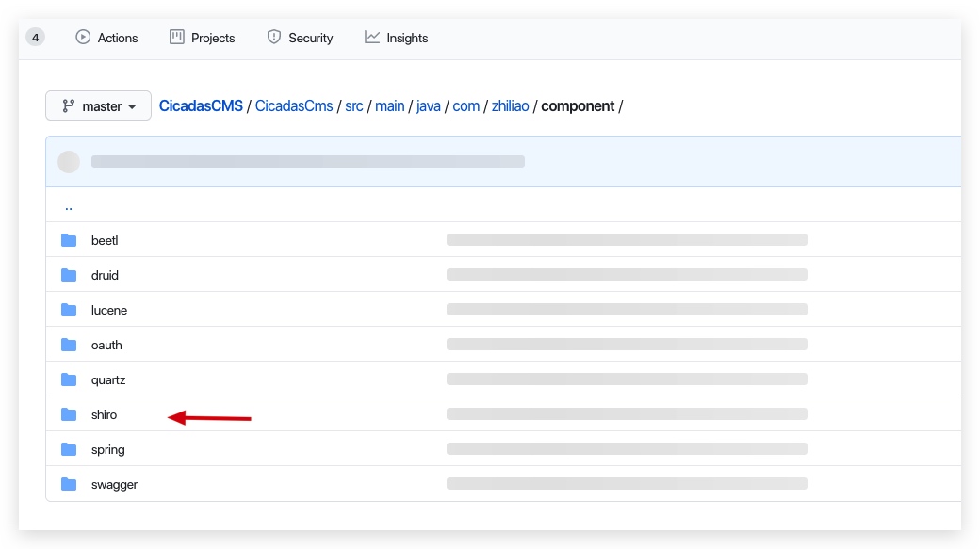Screen dimensions: 980x549
Task: Open the CicadasCms breadcrumb folder
Action: [294, 106]
